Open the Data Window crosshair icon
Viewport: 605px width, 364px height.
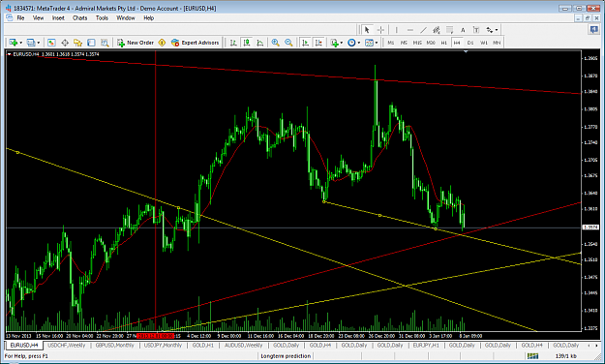[65, 43]
